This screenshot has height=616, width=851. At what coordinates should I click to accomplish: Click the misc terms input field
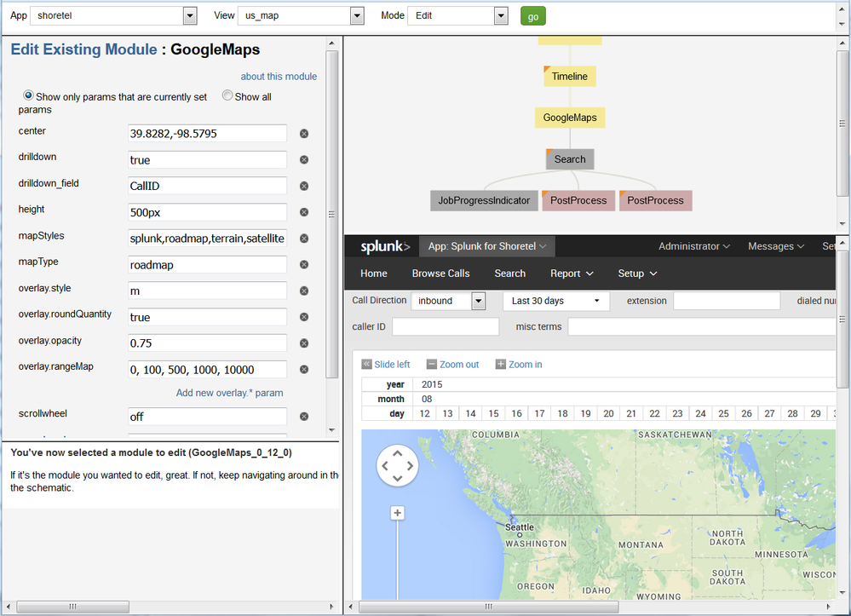coord(702,326)
